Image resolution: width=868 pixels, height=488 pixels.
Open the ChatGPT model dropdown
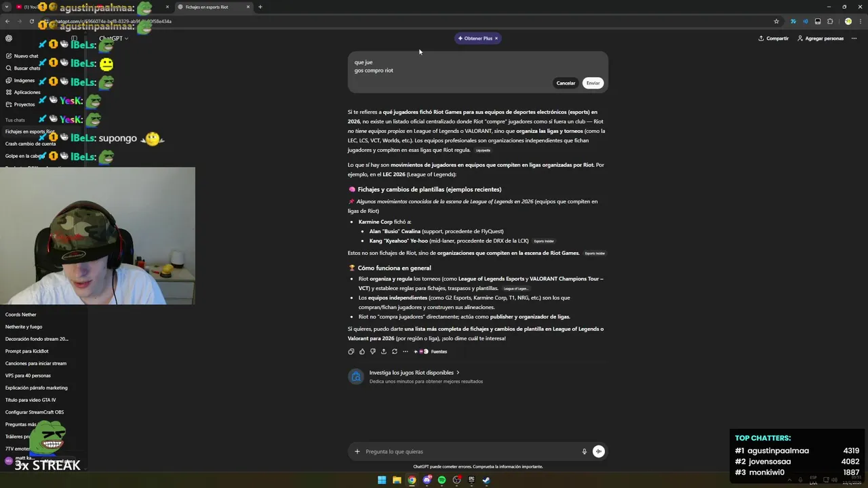(114, 39)
